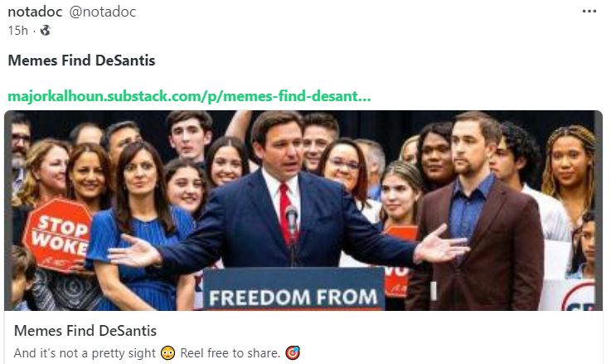Click the speaker's outstretched left-side hand
The width and height of the screenshot is (611, 364).
pos(135,250)
